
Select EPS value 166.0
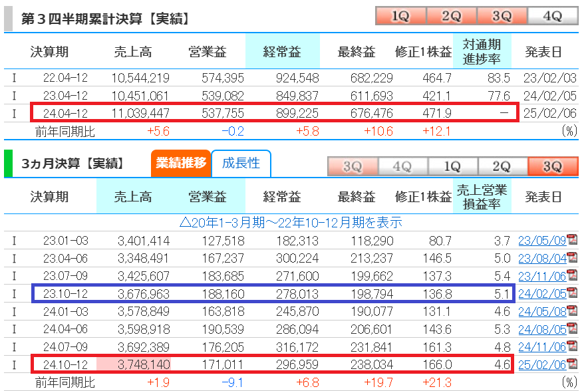click(437, 364)
